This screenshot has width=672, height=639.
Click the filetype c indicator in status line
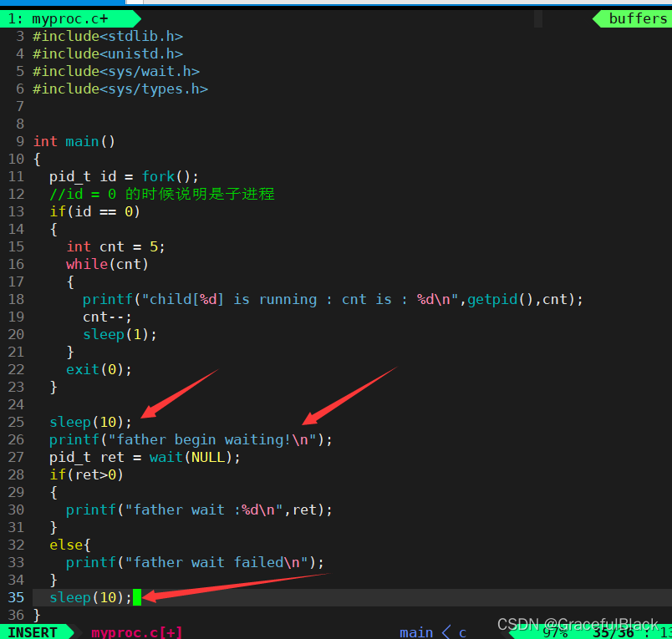pos(463,632)
